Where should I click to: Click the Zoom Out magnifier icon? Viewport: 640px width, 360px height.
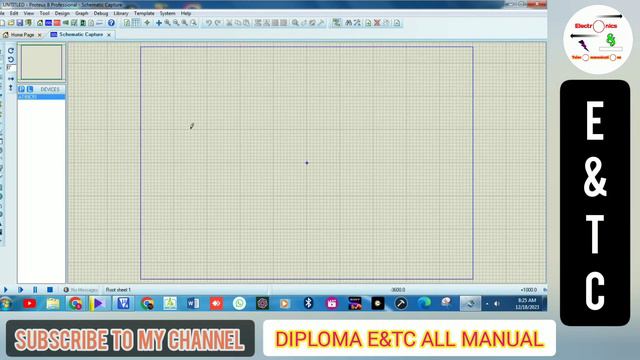[176, 23]
